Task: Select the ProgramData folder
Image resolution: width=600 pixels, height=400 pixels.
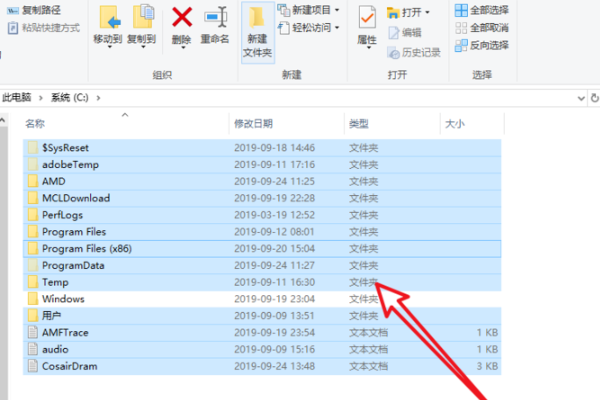Action: (x=262, y=266)
